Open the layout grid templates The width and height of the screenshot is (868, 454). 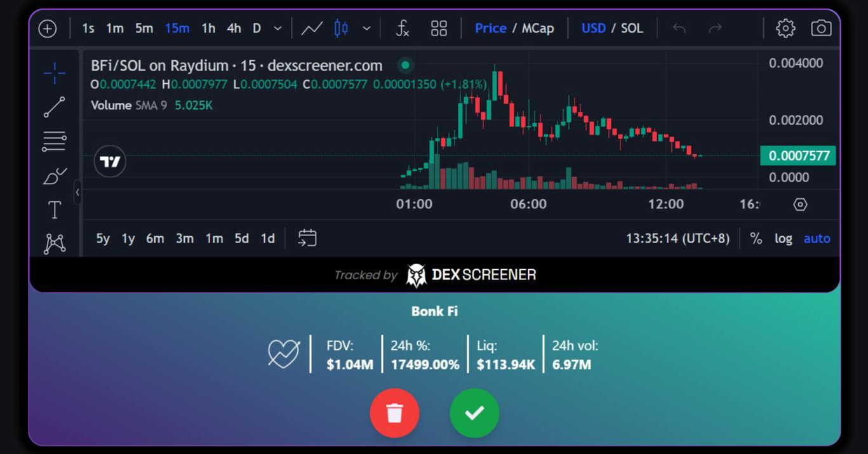439,29
